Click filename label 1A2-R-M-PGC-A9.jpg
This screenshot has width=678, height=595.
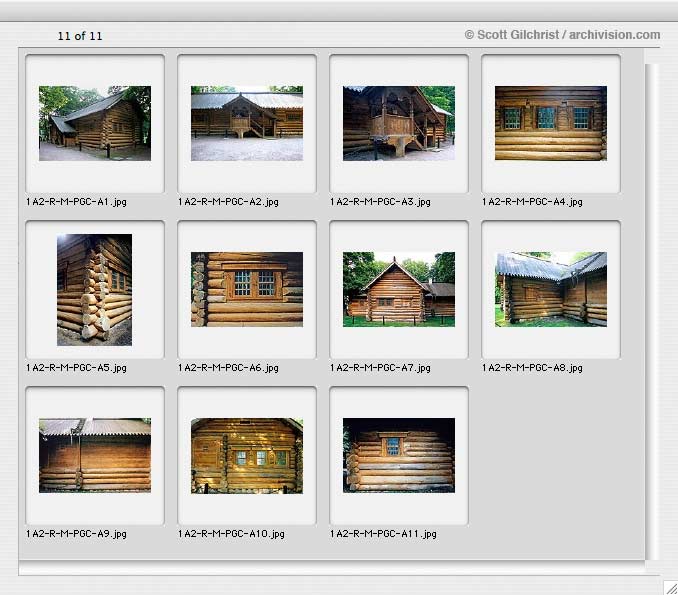coord(77,534)
